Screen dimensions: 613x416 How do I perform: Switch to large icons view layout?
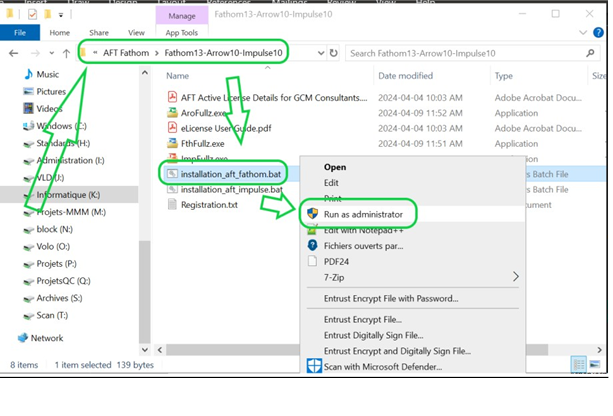[x=595, y=364]
